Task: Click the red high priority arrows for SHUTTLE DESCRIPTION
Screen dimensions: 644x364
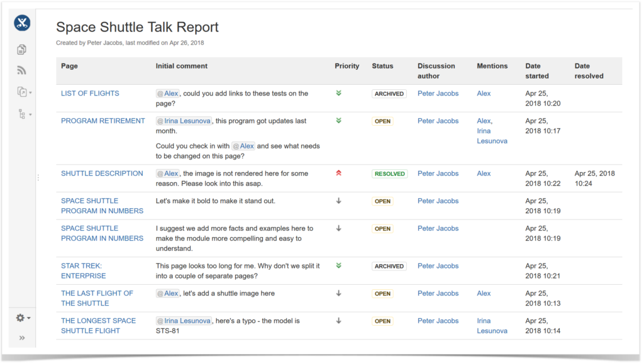Action: (x=338, y=174)
